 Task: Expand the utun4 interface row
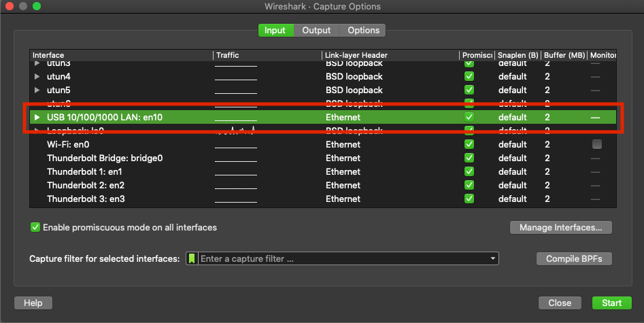pyautogui.click(x=37, y=76)
